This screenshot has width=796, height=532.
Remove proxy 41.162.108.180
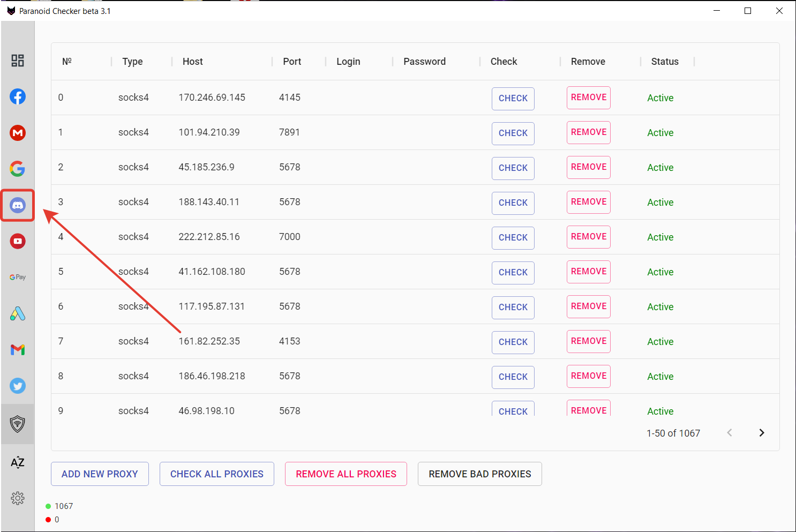point(589,272)
